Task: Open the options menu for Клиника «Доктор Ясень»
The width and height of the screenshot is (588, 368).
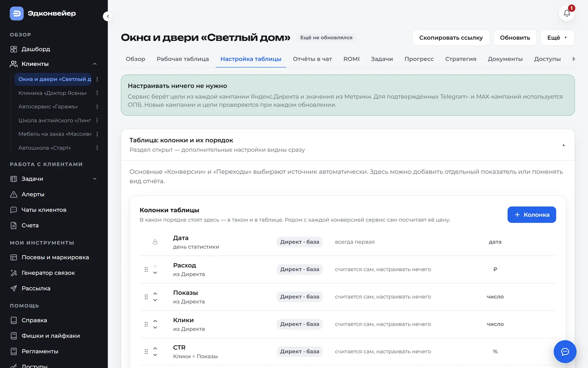Action: 97,93
